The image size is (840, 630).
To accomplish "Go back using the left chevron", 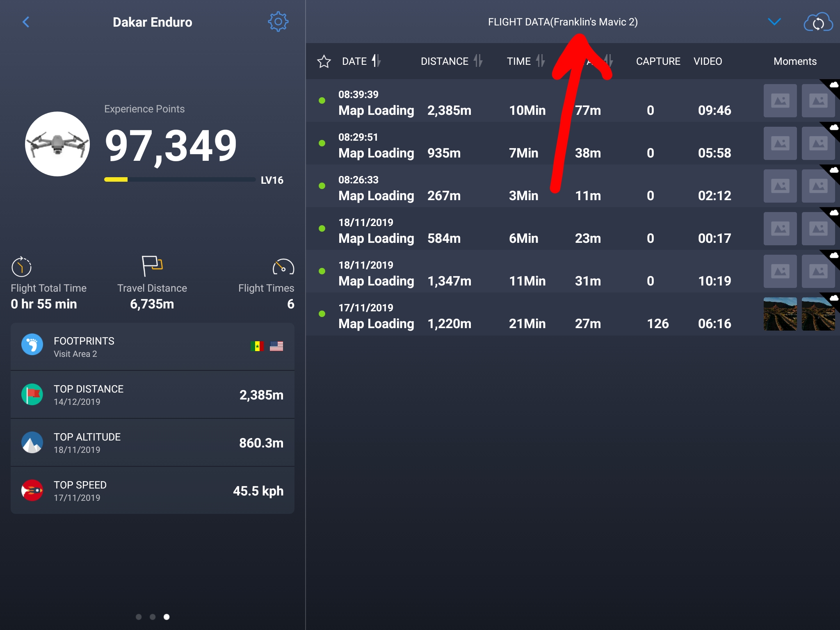I will pos(26,22).
